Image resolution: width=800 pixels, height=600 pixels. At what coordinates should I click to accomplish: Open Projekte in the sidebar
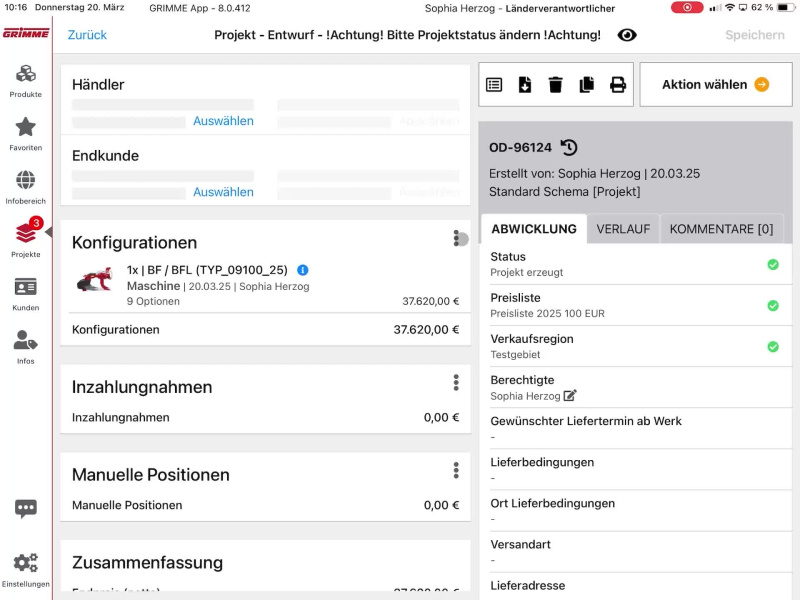[26, 239]
